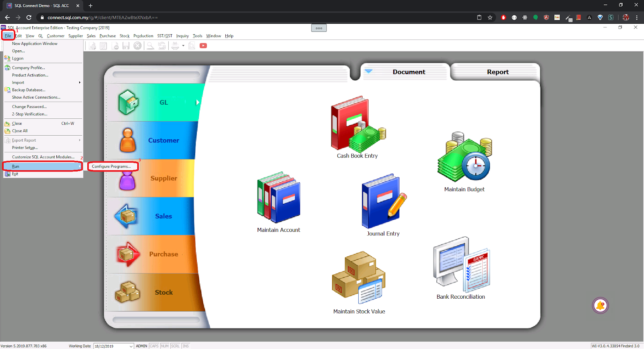Open the Inquiry menu
This screenshot has height=349, width=644.
(182, 36)
